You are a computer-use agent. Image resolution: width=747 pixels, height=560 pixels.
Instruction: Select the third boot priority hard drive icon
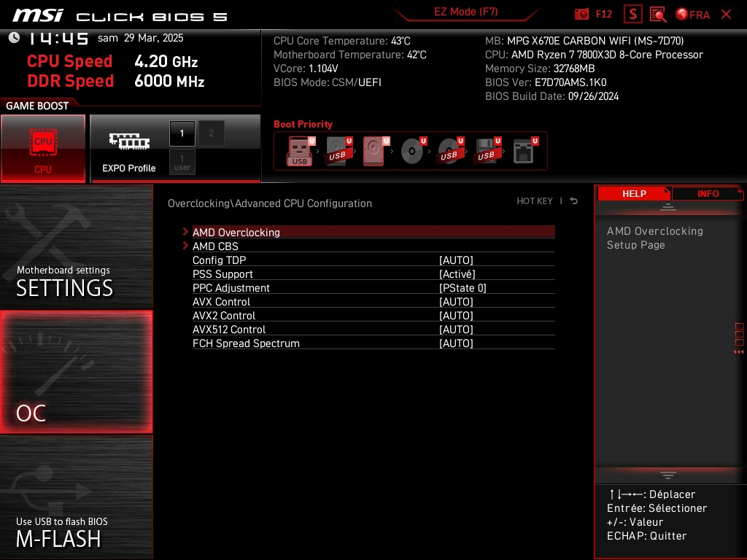[375, 152]
